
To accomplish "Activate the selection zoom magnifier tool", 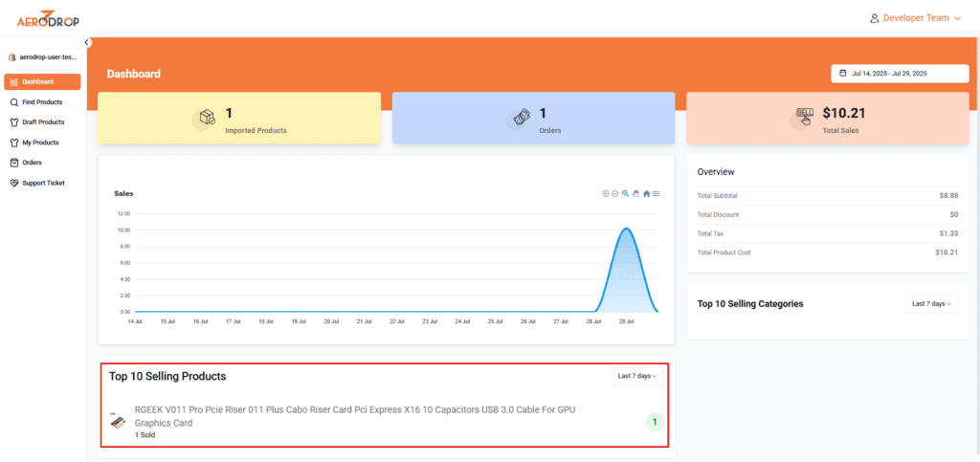I will coord(625,193).
